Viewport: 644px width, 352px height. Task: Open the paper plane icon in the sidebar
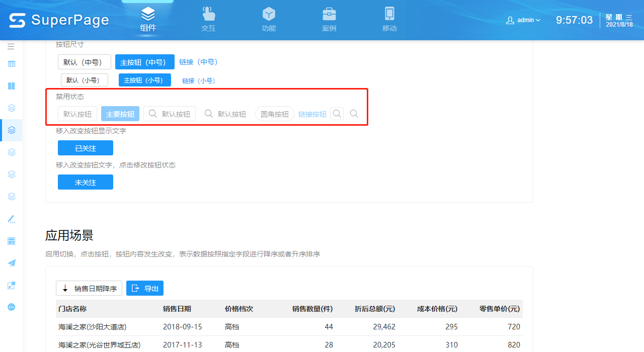click(11, 263)
